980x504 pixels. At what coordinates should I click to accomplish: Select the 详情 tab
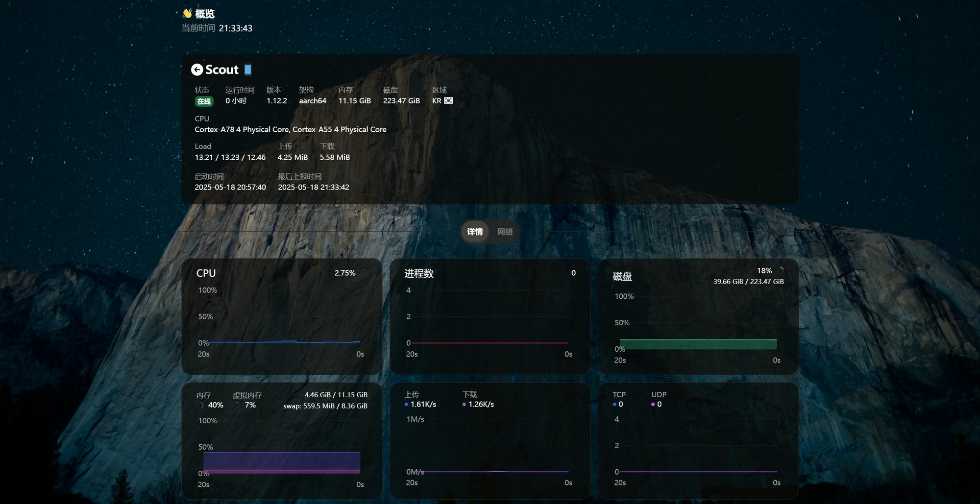[x=474, y=232]
